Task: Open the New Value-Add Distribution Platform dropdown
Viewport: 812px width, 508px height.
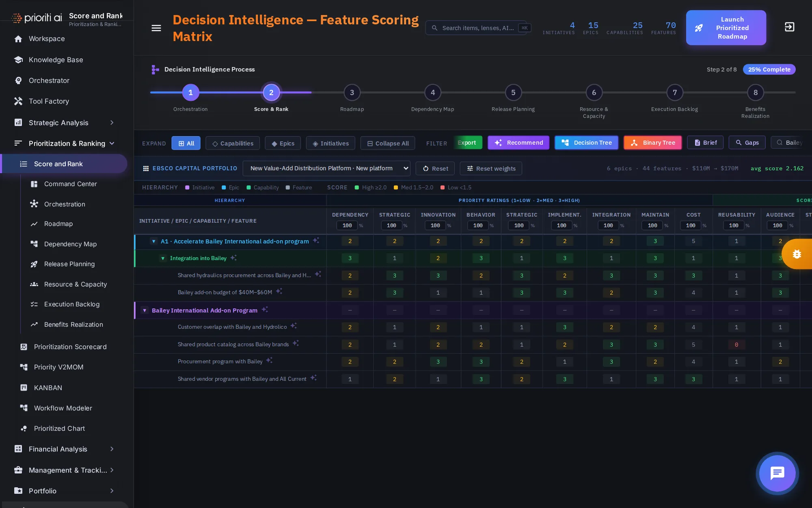Action: pyautogui.click(x=326, y=168)
